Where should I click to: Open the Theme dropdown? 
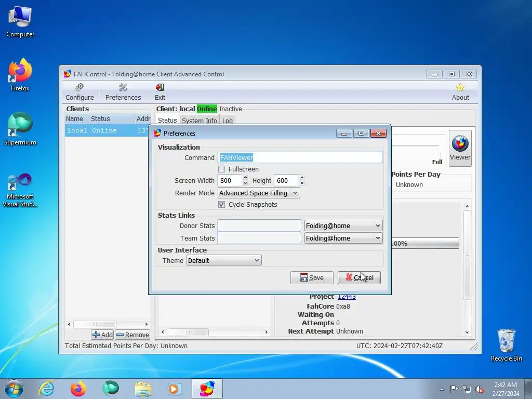coord(224,261)
